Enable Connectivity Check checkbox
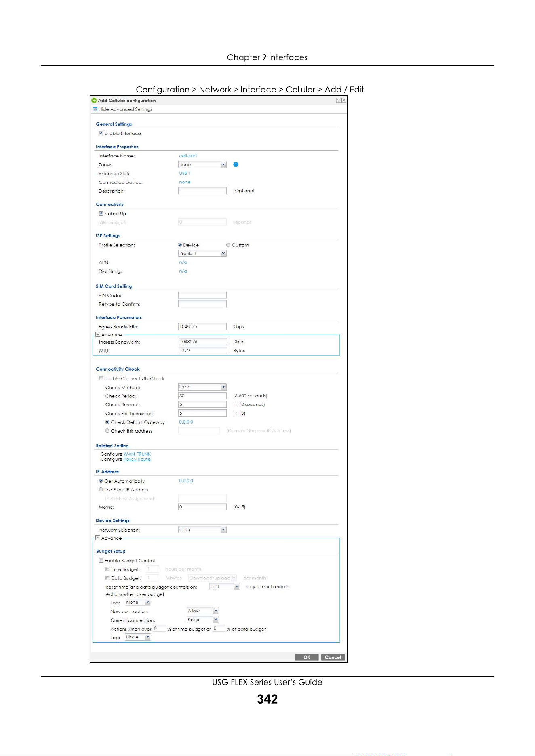The width and height of the screenshot is (535, 756). pos(101,378)
